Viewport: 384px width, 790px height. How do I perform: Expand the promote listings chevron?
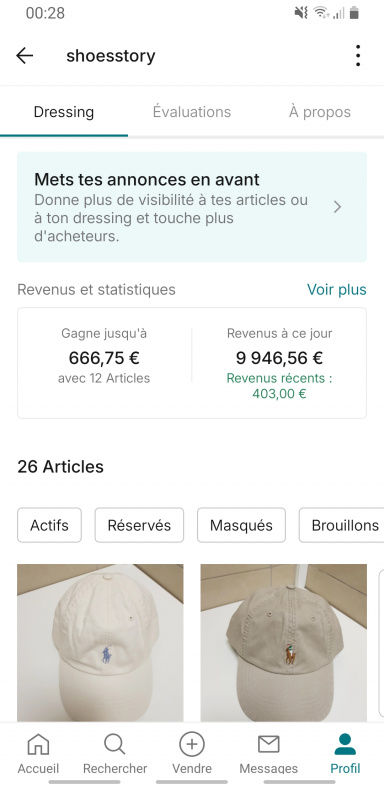[338, 207]
